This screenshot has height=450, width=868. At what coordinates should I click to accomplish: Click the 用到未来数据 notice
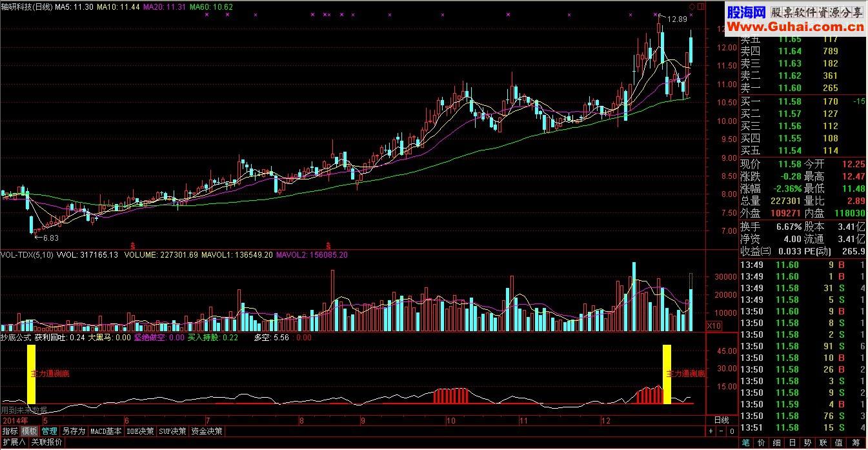pos(24,409)
